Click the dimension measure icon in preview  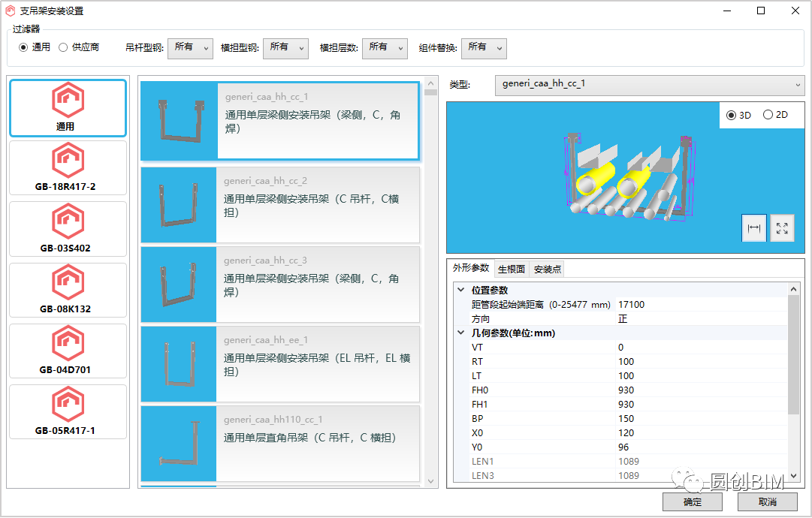754,227
